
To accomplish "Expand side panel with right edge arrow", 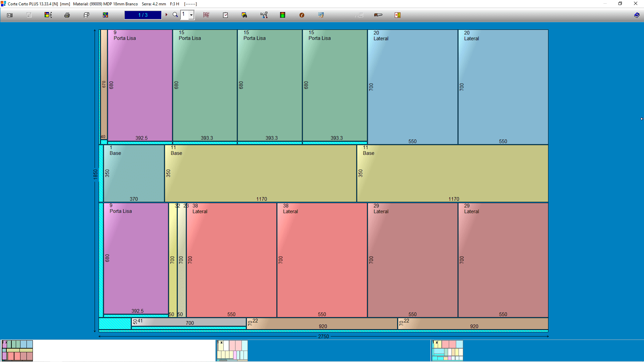I will pyautogui.click(x=642, y=119).
